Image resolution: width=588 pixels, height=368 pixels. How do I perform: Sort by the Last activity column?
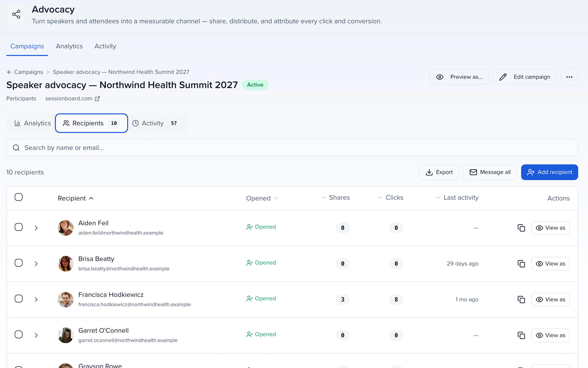pos(457,197)
